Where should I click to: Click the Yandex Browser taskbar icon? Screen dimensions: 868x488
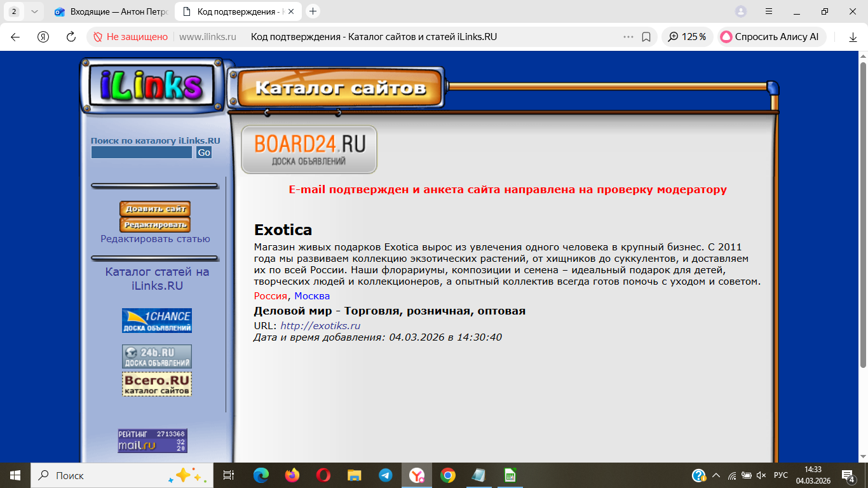(x=417, y=475)
